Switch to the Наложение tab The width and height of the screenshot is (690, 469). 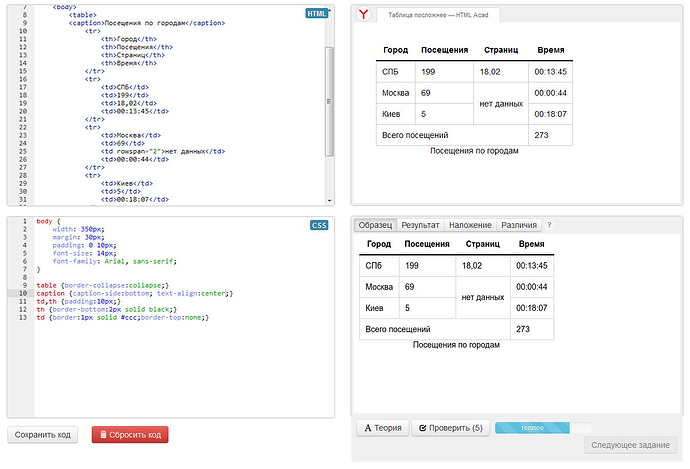point(470,225)
